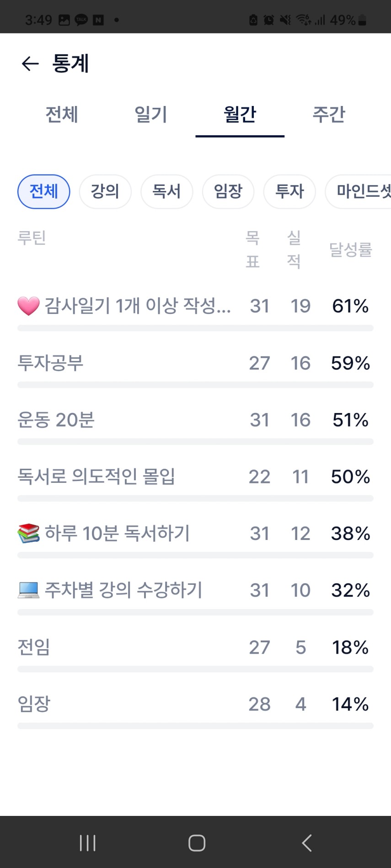Tap the books icon beside 하루 10분 독서하기

pos(28,533)
